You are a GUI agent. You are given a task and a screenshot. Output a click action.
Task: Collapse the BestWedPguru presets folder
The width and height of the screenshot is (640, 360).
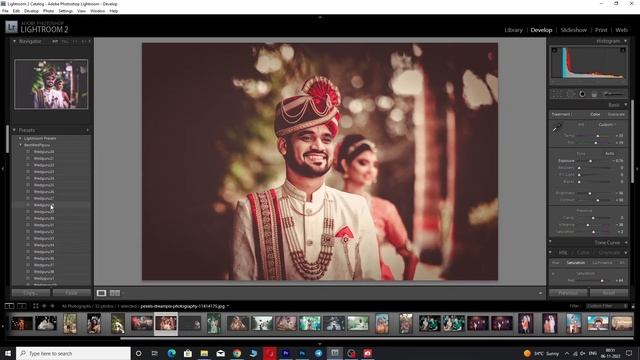[20, 145]
